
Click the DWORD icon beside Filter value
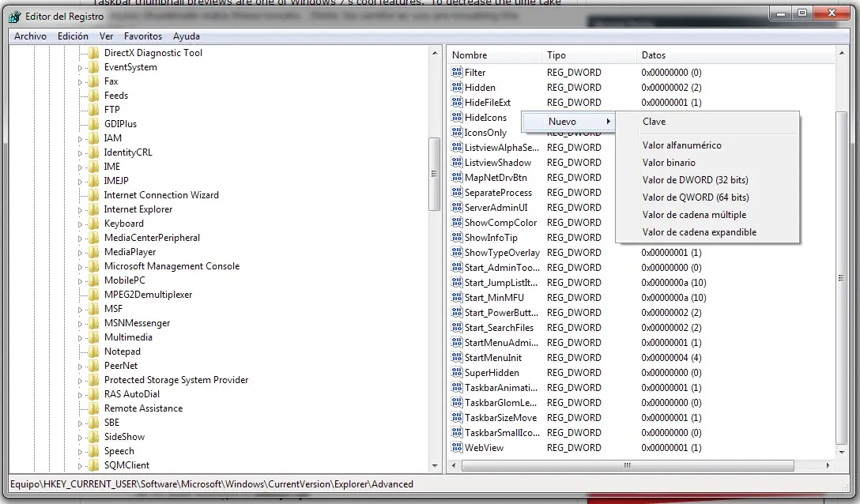click(x=456, y=73)
